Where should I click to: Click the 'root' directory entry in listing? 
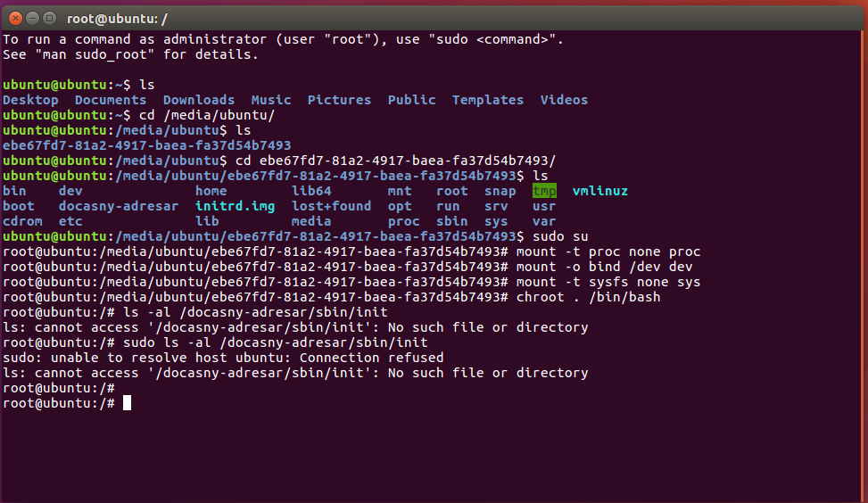pos(451,191)
